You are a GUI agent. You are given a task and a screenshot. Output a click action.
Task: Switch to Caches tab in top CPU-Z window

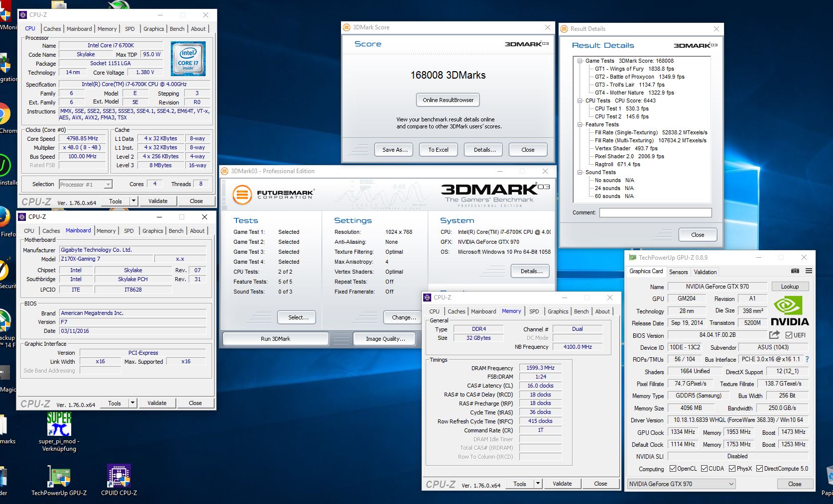(x=52, y=29)
